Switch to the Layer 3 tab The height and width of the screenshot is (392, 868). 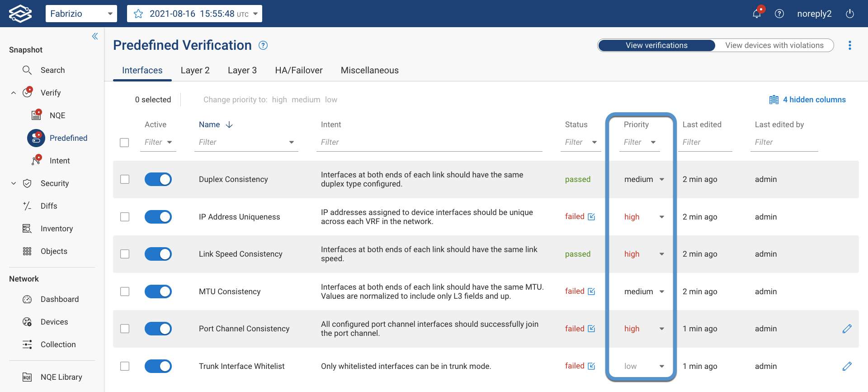tap(242, 70)
